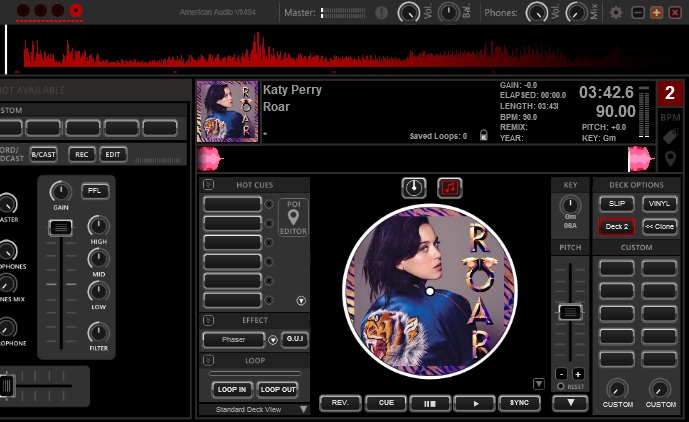Click the Phones Mix knob

point(576,13)
